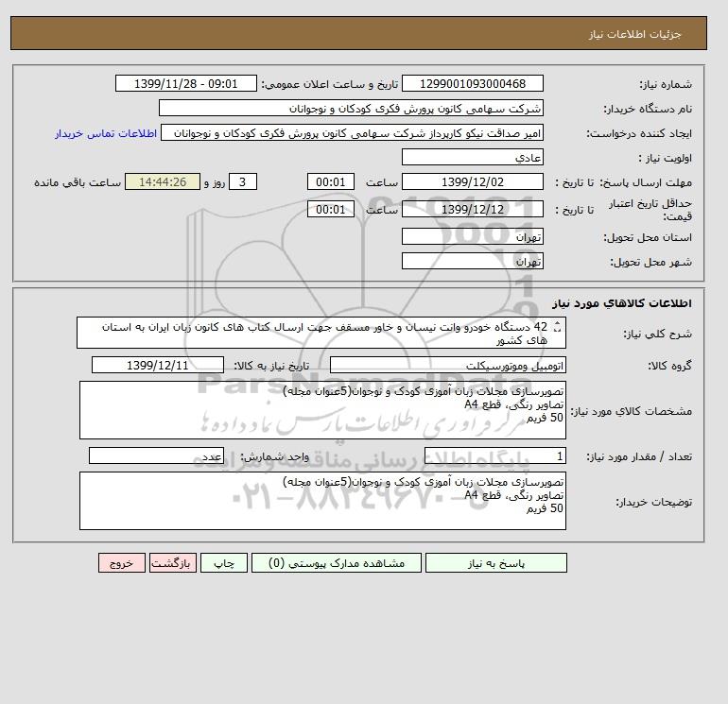Click the delivery province field تهران
Viewport: 728px width, 704px height.
(472, 236)
